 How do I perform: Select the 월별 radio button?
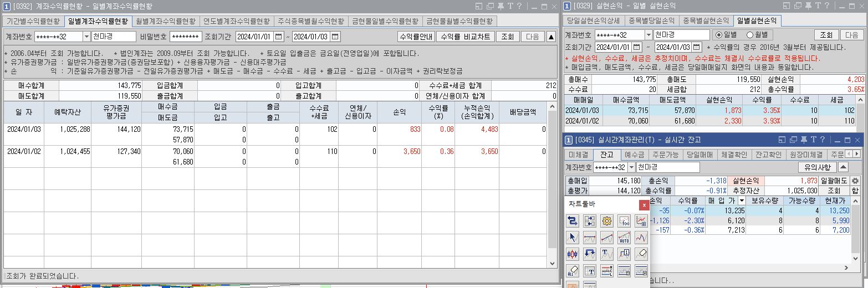(749, 34)
